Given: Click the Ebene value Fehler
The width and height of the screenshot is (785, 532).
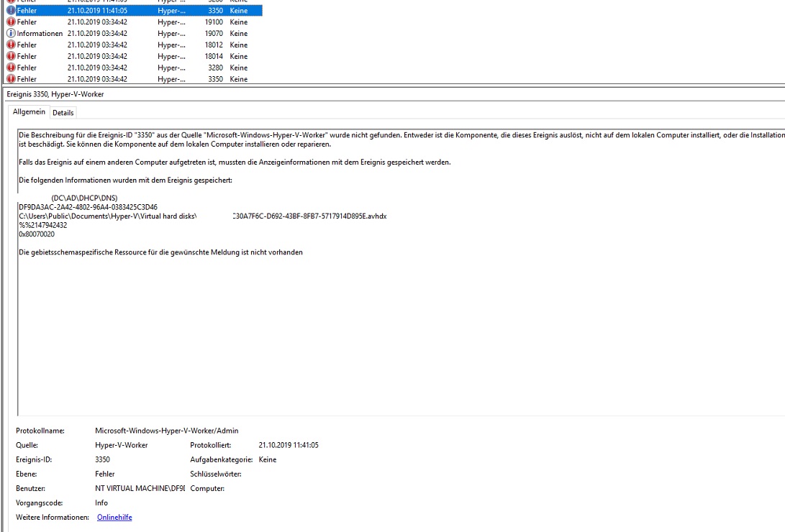Looking at the screenshot, I should pos(104,474).
